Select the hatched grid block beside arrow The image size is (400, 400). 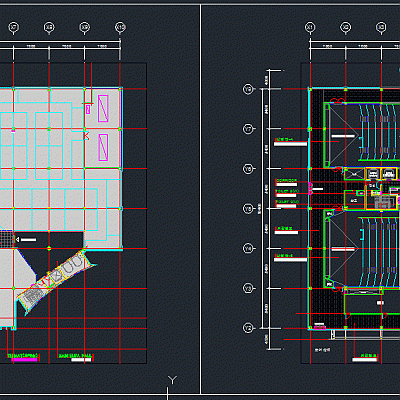(x=6, y=239)
